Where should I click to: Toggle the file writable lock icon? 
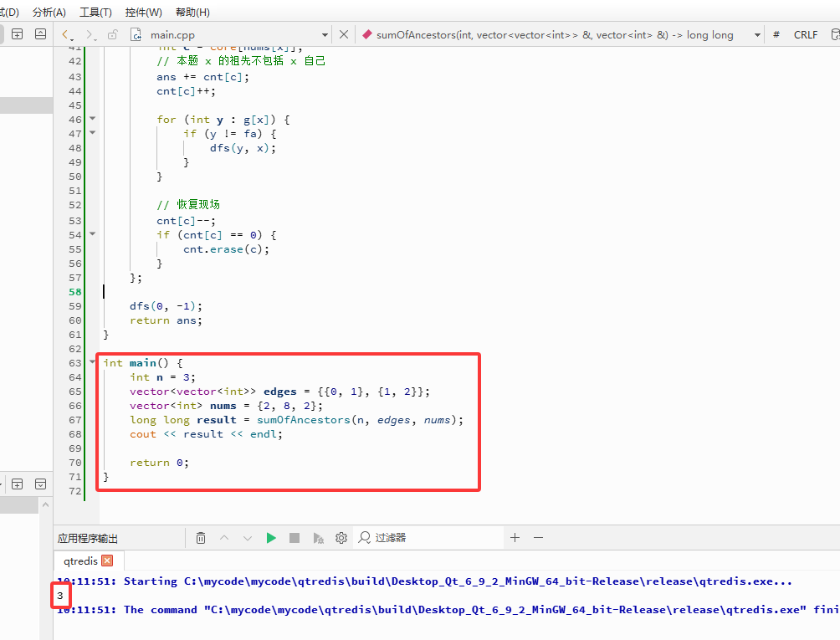click(x=112, y=35)
